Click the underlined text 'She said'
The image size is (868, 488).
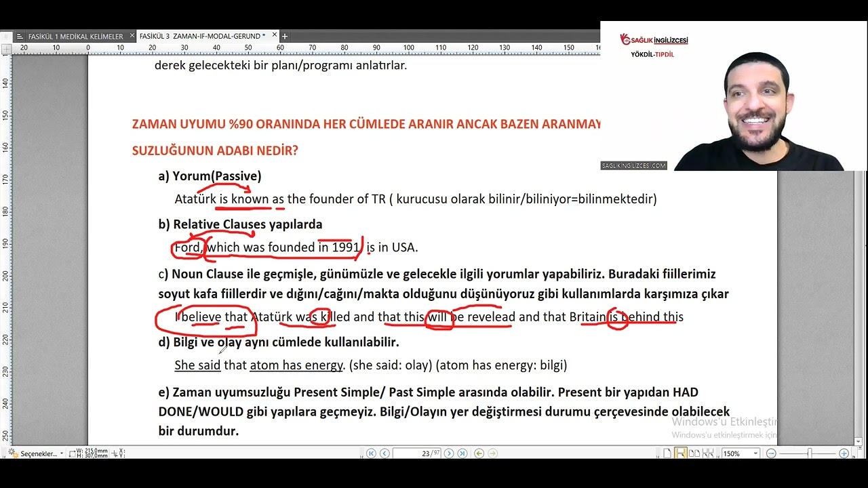pyautogui.click(x=197, y=365)
